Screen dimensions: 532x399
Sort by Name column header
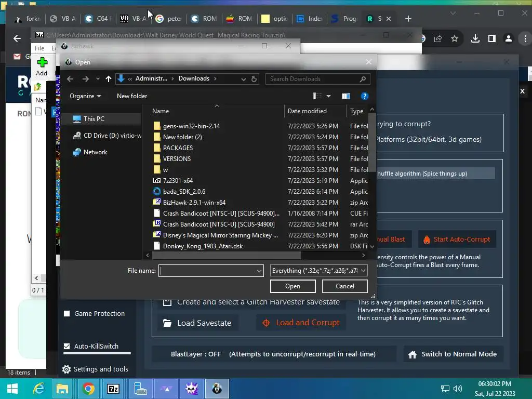(x=161, y=111)
